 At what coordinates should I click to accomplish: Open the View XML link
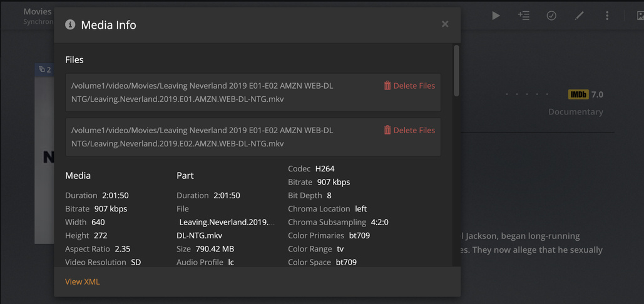[x=83, y=281]
